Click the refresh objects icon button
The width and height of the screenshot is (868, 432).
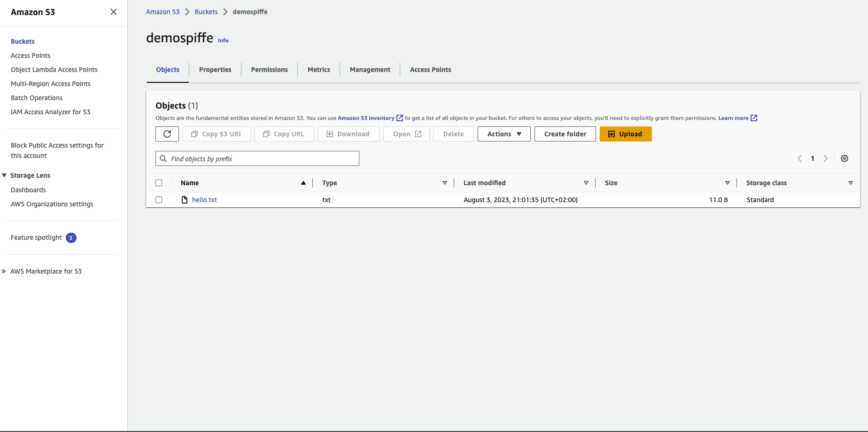167,134
